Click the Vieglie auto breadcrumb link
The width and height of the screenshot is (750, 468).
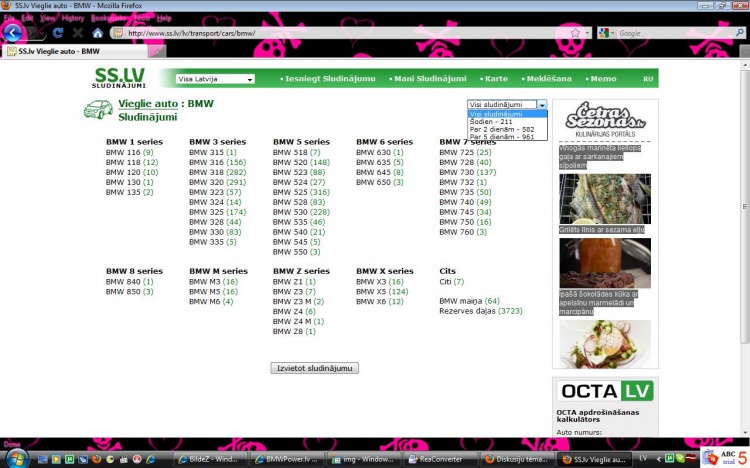click(x=148, y=104)
